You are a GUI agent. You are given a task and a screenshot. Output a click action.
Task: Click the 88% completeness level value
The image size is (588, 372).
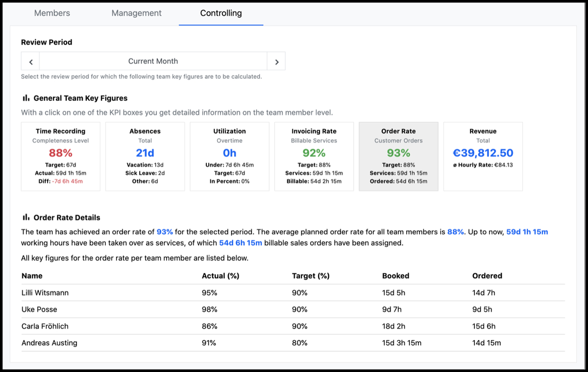coord(61,153)
